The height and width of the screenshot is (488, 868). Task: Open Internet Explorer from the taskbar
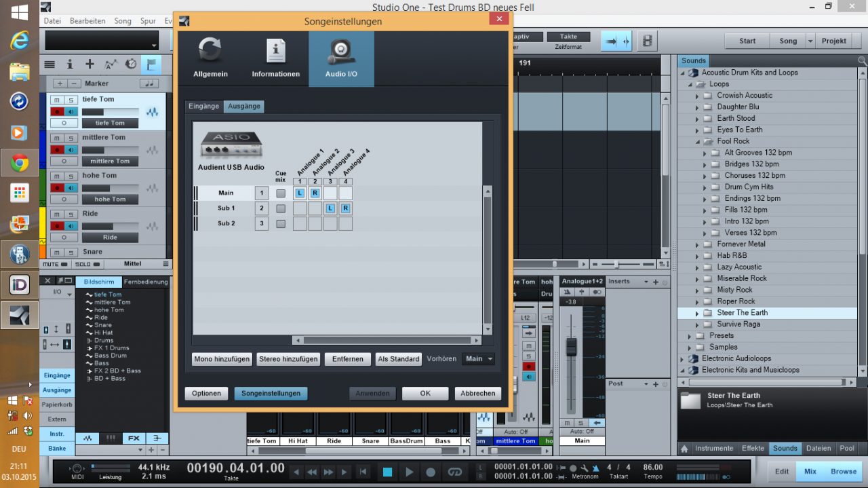[19, 41]
